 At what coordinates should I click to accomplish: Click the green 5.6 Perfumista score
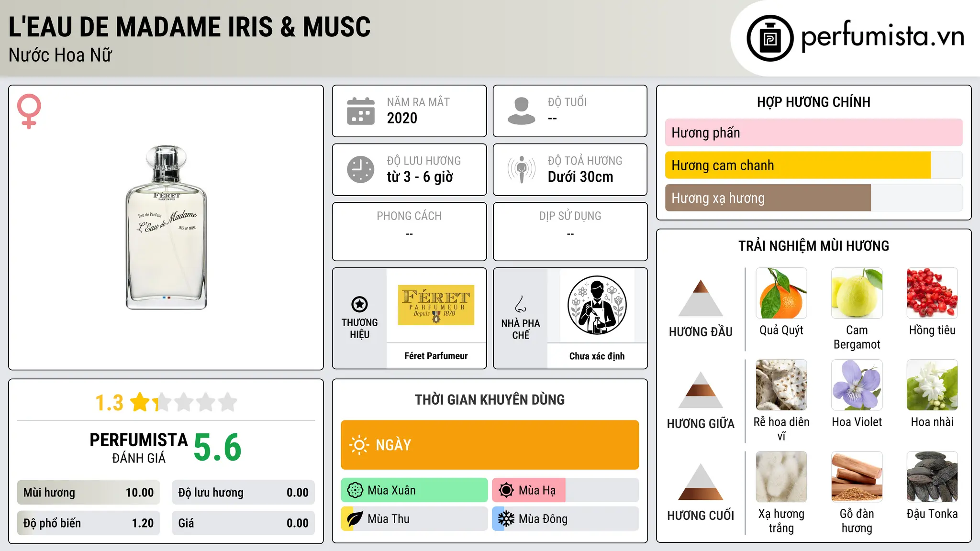218,448
